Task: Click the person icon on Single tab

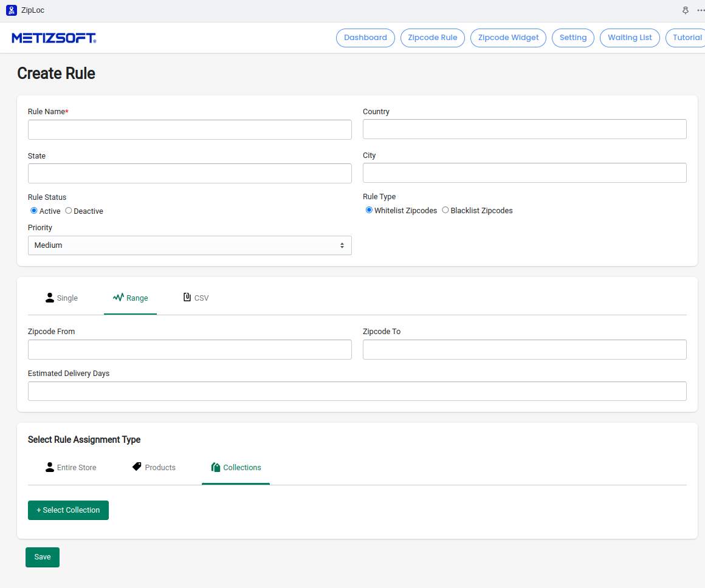Action: point(50,298)
